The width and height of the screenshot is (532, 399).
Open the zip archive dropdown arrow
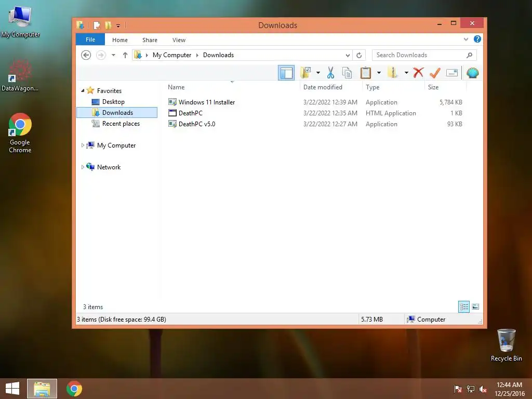pyautogui.click(x=406, y=73)
